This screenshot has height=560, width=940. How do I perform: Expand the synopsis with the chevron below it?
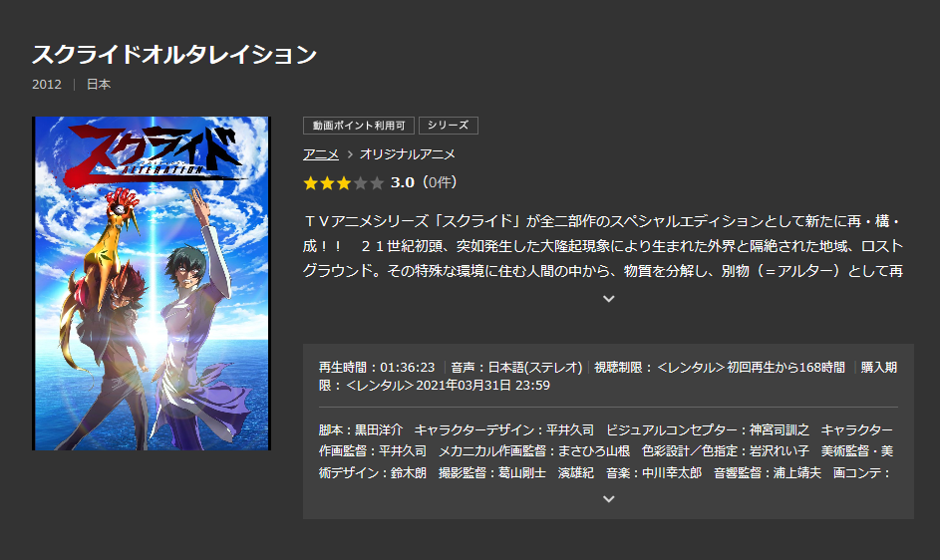coord(608,299)
